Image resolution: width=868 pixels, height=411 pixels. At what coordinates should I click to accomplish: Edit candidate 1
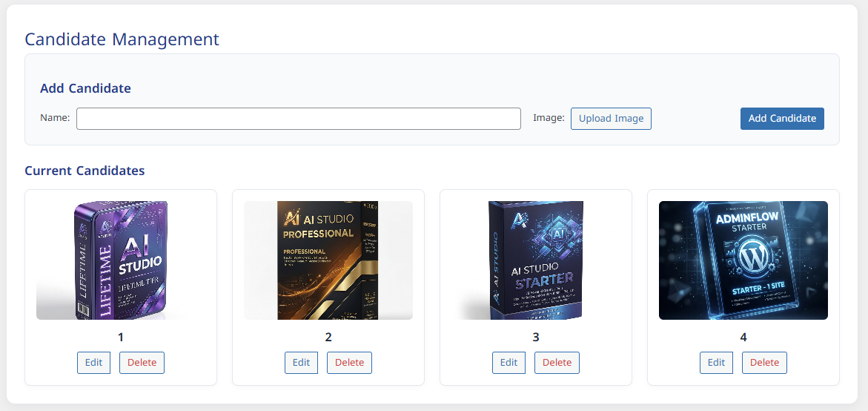pos(93,363)
